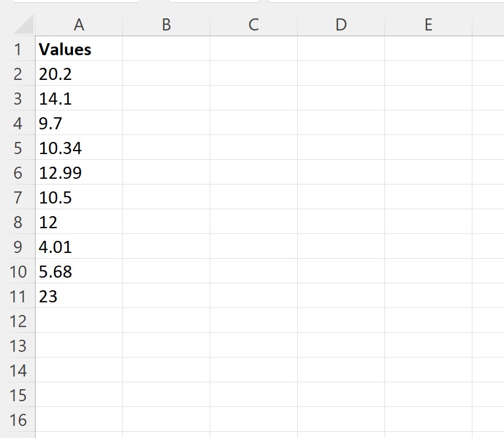This screenshot has height=438, width=504.
Task: Select the cell with 9.7
Action: click(x=79, y=123)
